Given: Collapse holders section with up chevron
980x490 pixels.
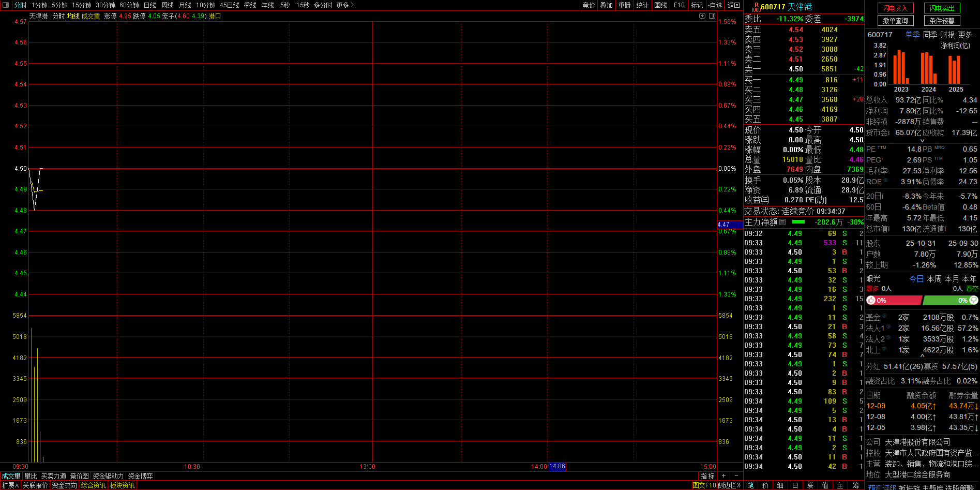Looking at the screenshot, I should [x=922, y=356].
